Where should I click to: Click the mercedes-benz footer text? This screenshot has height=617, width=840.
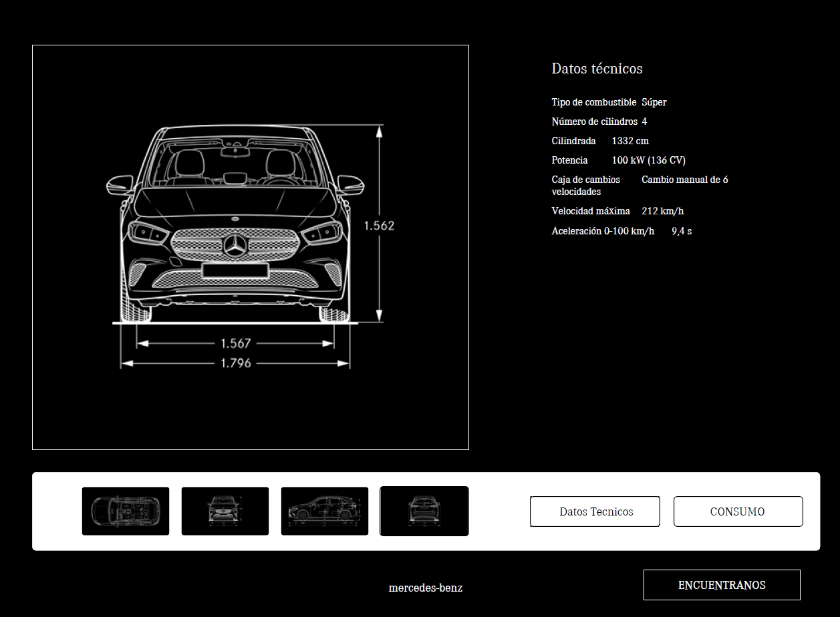426,588
